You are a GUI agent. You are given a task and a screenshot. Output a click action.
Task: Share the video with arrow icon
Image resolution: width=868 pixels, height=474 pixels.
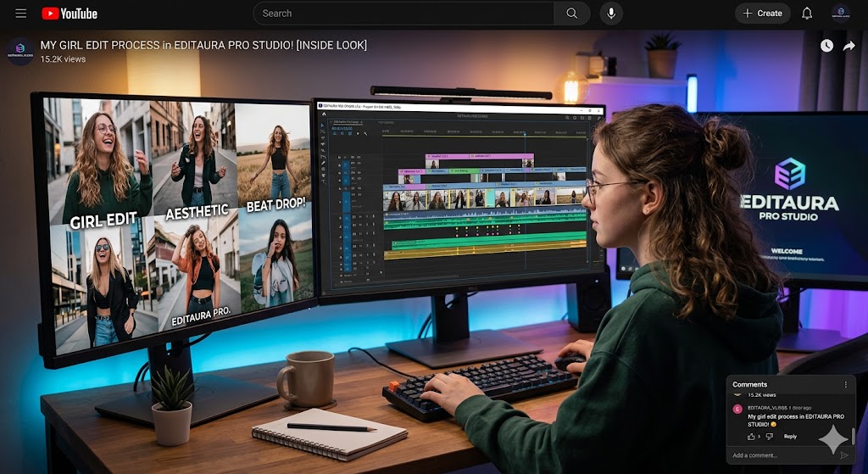849,47
